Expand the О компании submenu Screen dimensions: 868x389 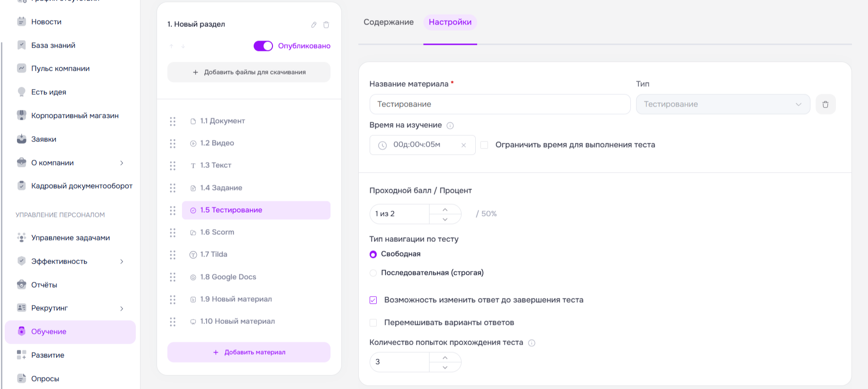pos(122,163)
